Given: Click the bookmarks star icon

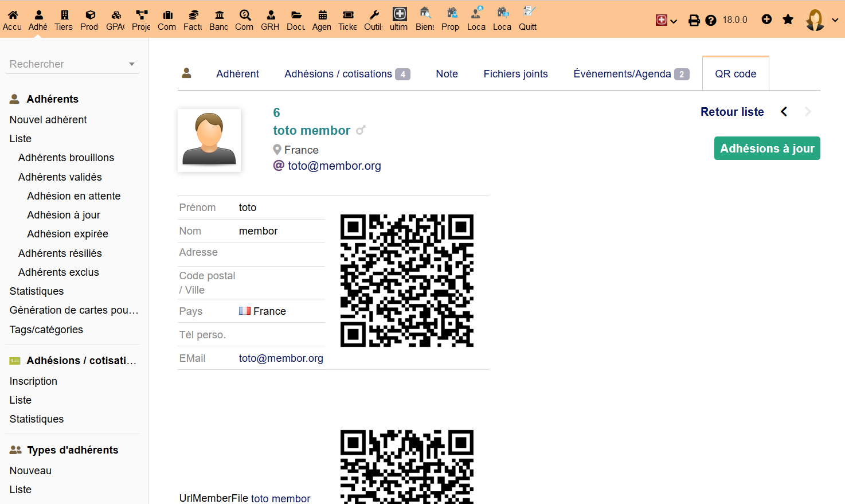Looking at the screenshot, I should coord(788,19).
